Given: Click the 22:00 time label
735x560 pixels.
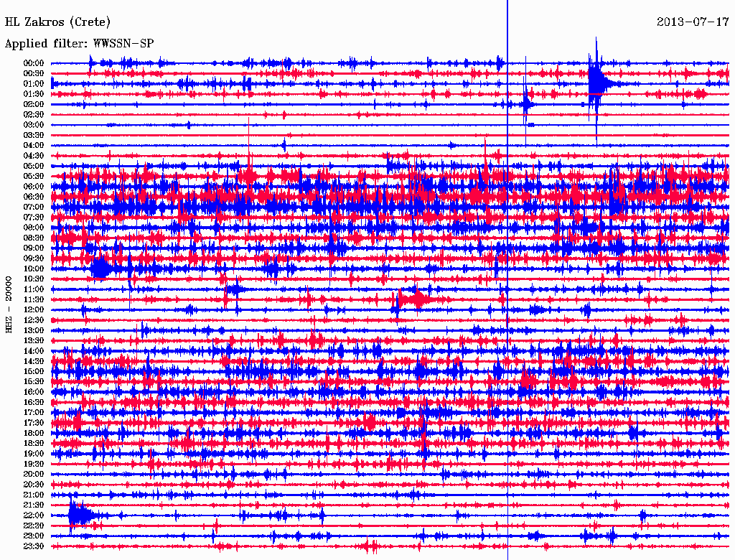Looking at the screenshot, I should (34, 515).
